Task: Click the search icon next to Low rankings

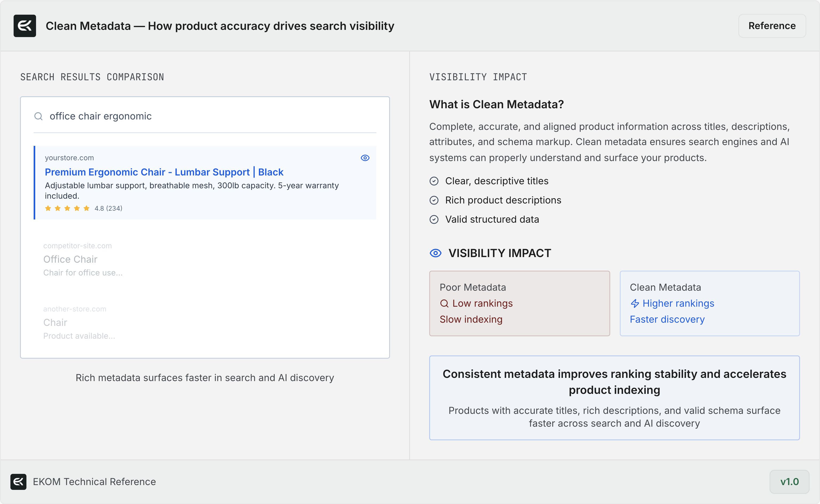Action: [444, 303]
